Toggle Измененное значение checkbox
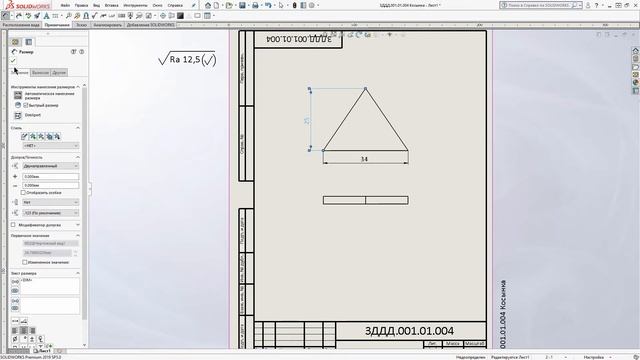 pyautogui.click(x=25, y=262)
